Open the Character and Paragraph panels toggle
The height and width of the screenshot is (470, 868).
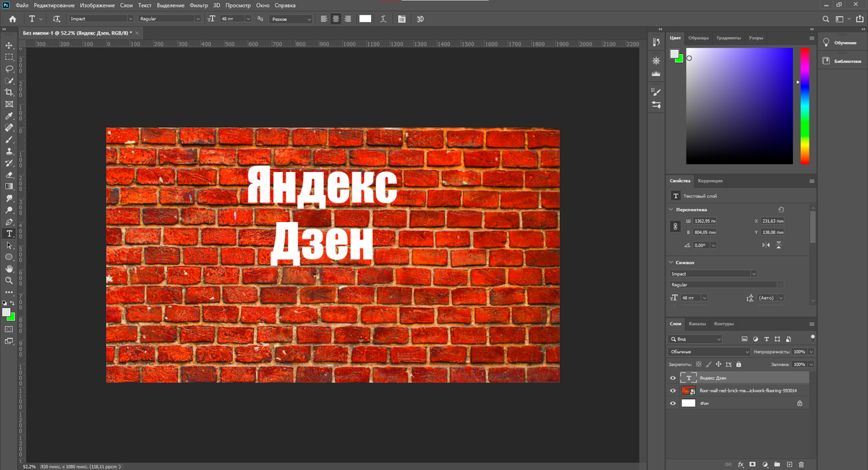point(401,19)
